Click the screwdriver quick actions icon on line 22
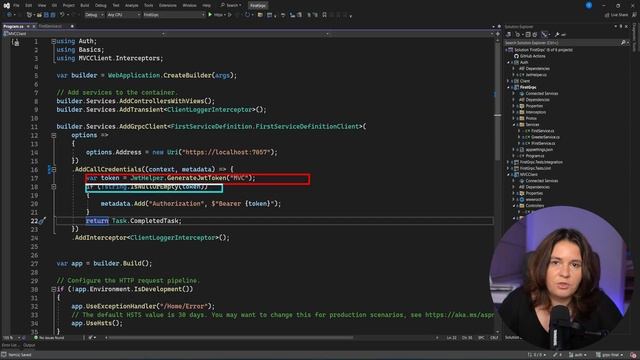The height and width of the screenshot is (360, 640). (x=42, y=221)
